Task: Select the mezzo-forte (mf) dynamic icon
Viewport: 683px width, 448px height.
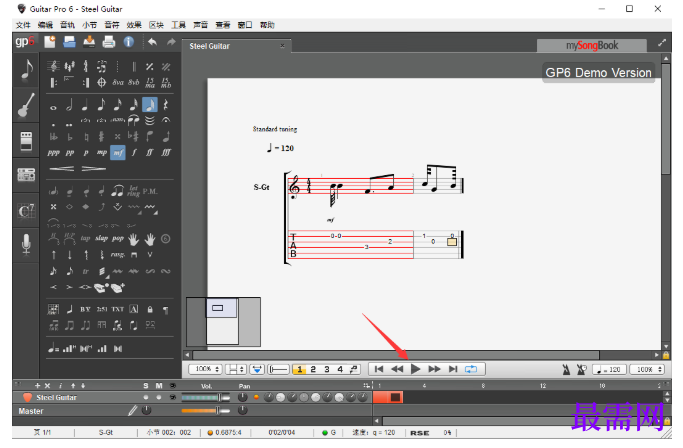Action: pyautogui.click(x=118, y=153)
